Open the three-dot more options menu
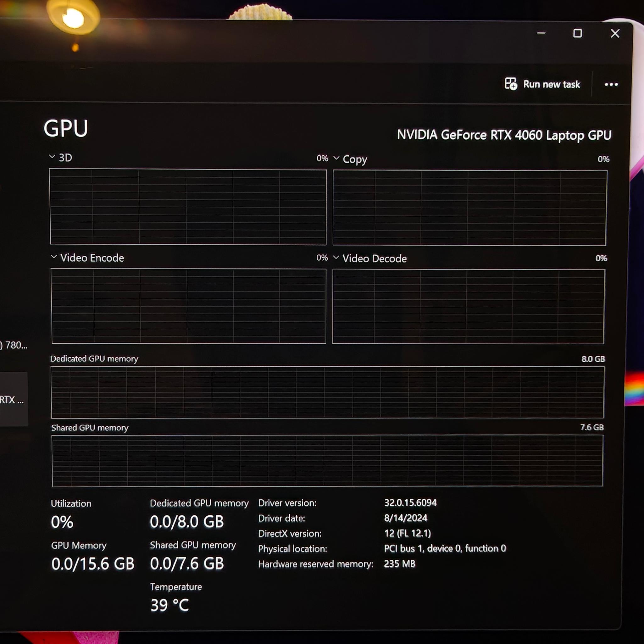644x644 pixels. coord(611,85)
